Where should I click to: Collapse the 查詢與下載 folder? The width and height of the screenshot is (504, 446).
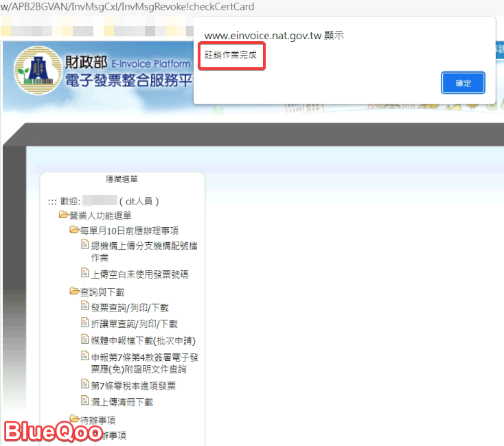75,291
